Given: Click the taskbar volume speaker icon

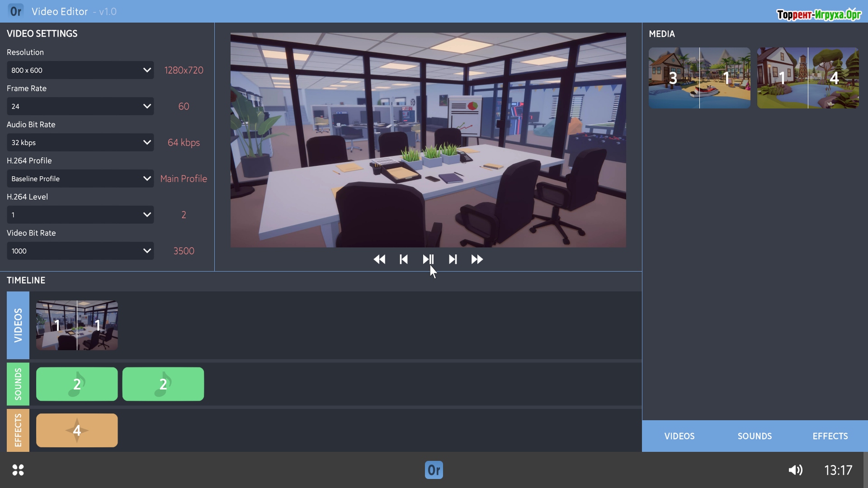Looking at the screenshot, I should (795, 470).
